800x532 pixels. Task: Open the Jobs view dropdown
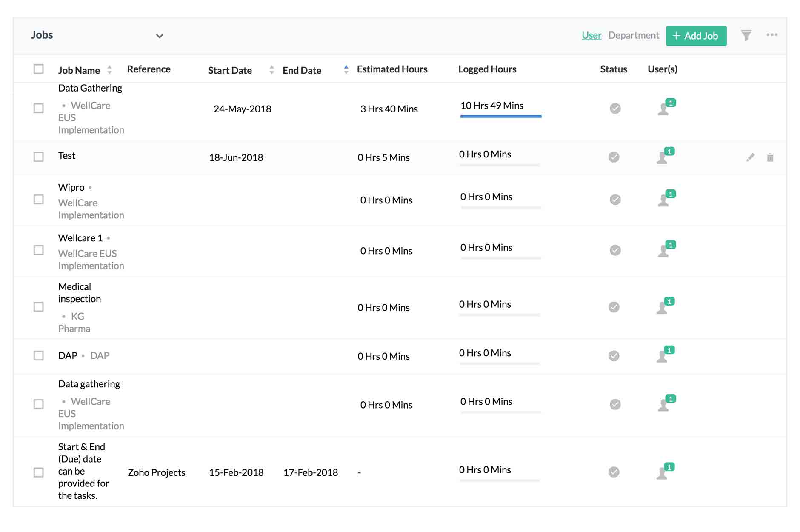pyautogui.click(x=159, y=36)
